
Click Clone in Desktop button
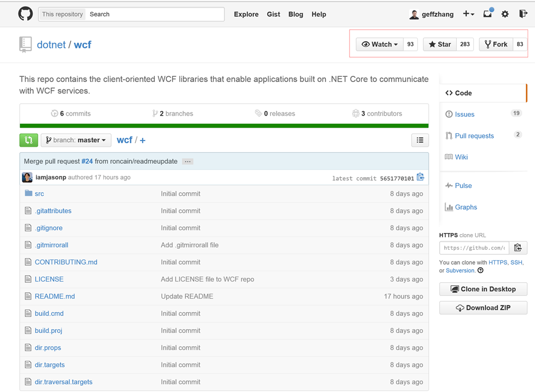[483, 289]
